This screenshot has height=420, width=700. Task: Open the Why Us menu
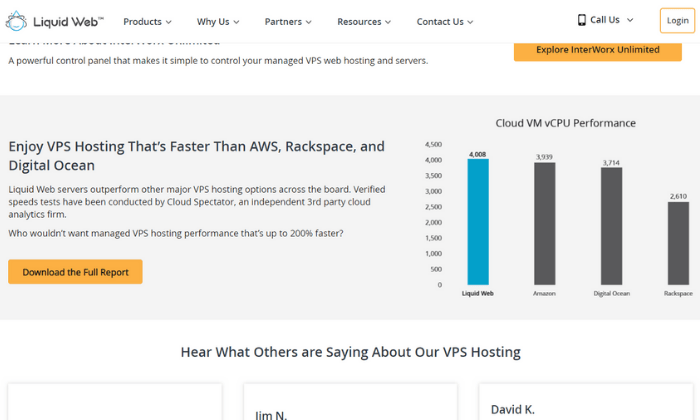[218, 21]
